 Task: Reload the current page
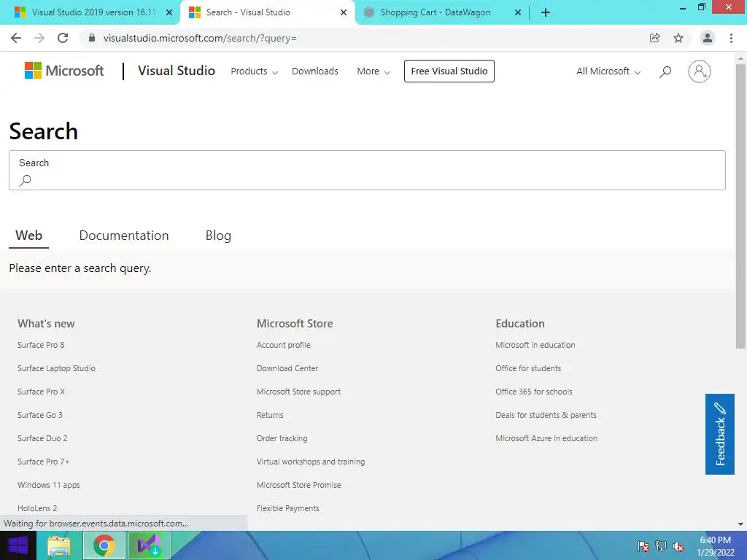pos(63,38)
